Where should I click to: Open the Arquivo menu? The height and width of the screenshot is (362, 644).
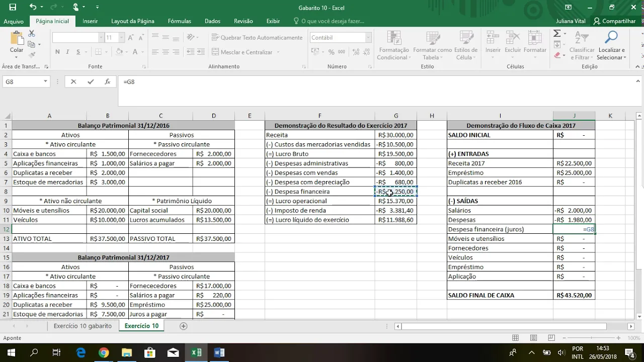click(14, 21)
